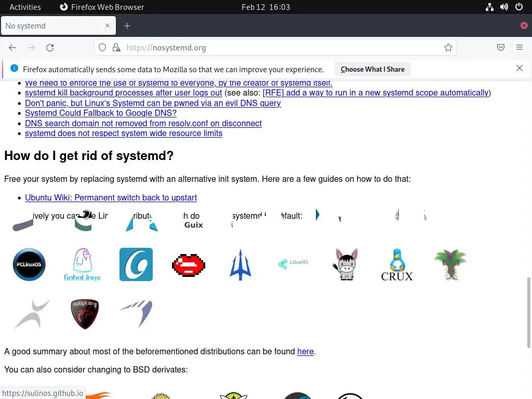
Task: Click the gray figure distro logo
Action: [x=32, y=314]
